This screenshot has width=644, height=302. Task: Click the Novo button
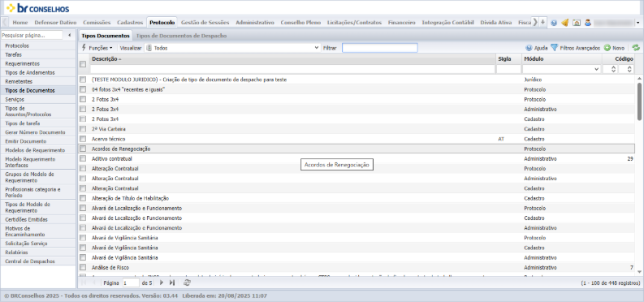614,48
